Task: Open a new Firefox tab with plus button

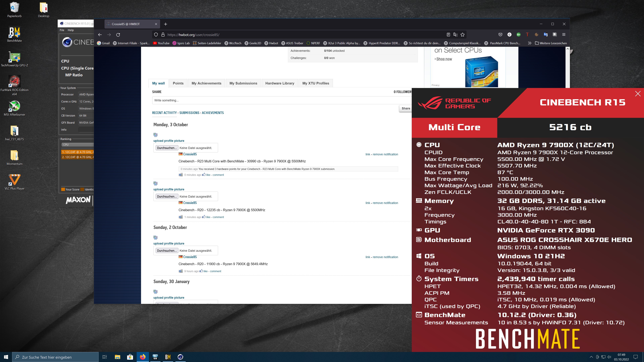Action: (166, 24)
